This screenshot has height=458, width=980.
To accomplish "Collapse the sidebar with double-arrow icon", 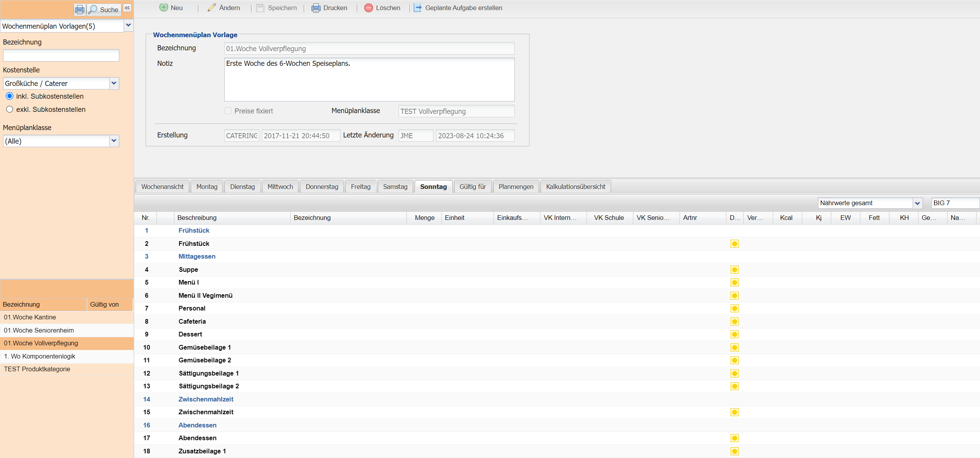I will 127,8.
